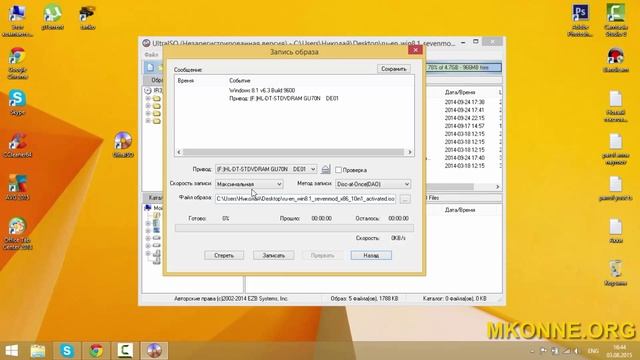Select the µTorrent desktop icon
The width and height of the screenshot is (640, 360).
tap(52, 17)
